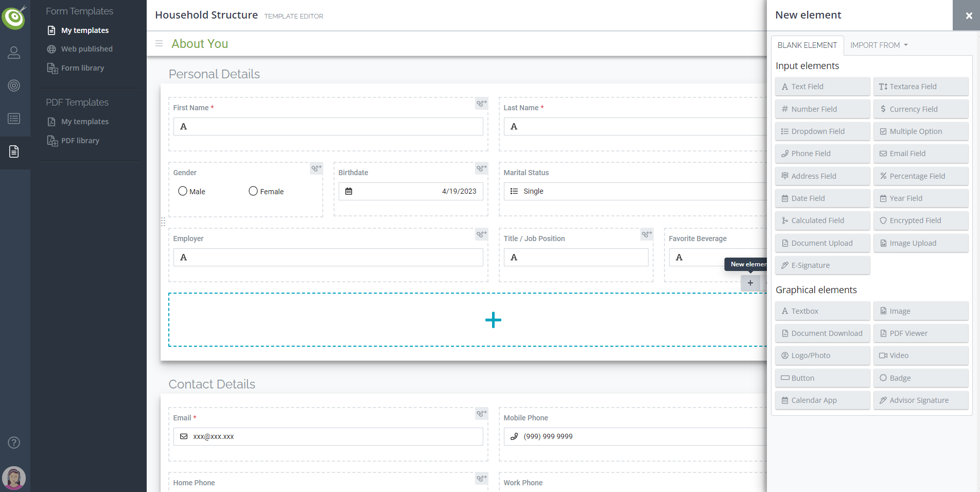Click the Employer text input field

tap(328, 258)
